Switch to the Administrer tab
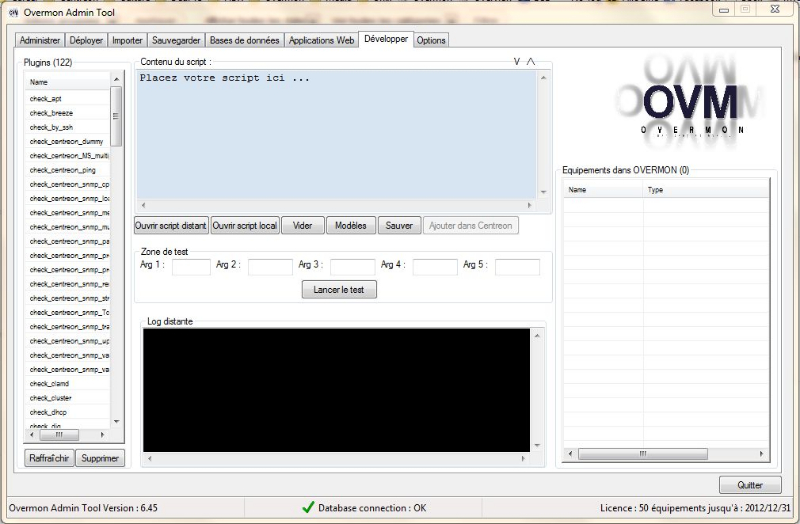The height and width of the screenshot is (524, 800). 40,40
